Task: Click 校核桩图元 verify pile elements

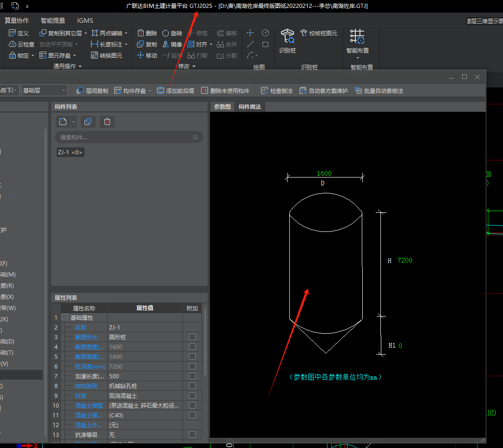Action: coord(319,33)
